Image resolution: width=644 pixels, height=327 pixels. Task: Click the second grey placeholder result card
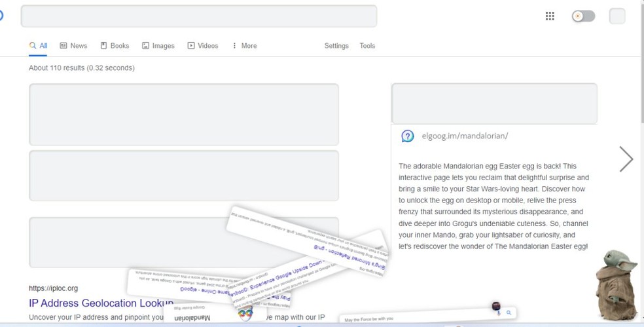pos(184,176)
